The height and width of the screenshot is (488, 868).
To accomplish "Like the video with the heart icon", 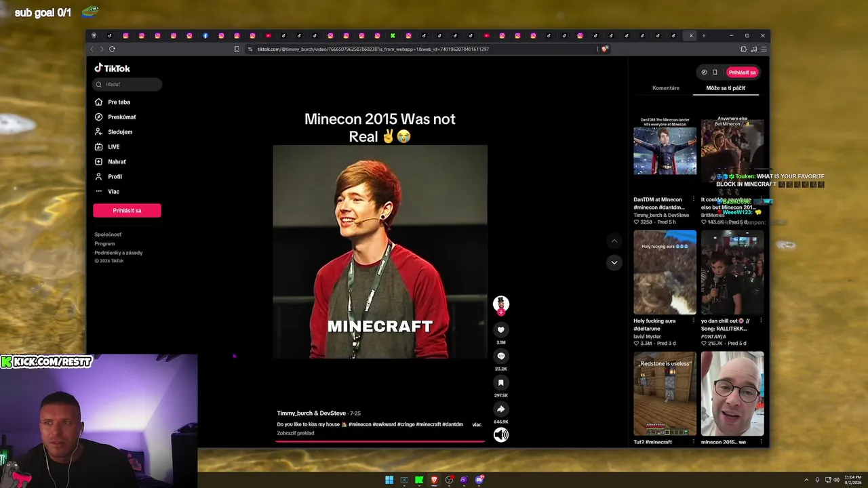I will 501,329.
